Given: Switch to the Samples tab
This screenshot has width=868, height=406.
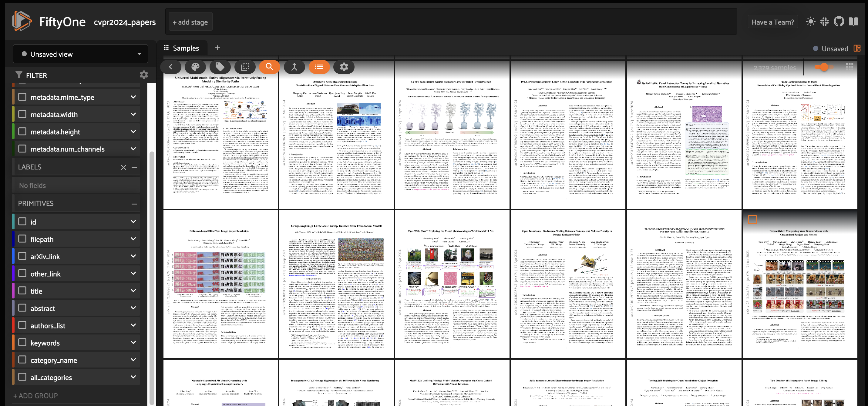Looking at the screenshot, I should click(x=181, y=48).
